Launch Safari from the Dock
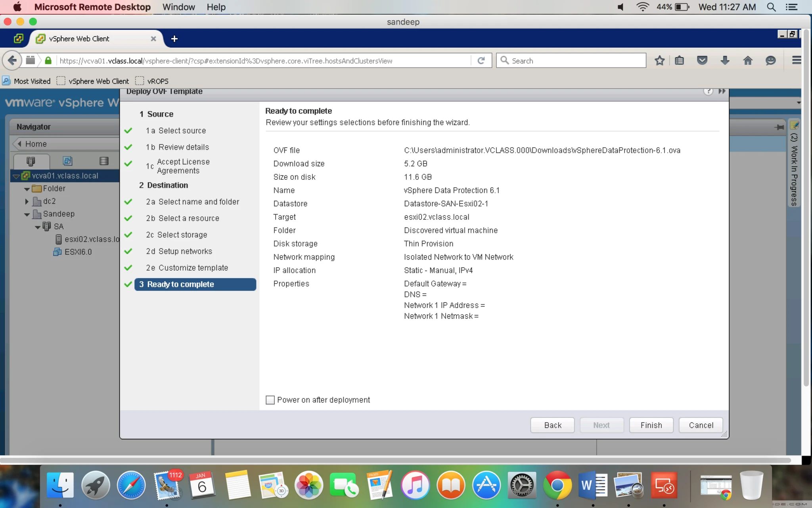 [131, 485]
